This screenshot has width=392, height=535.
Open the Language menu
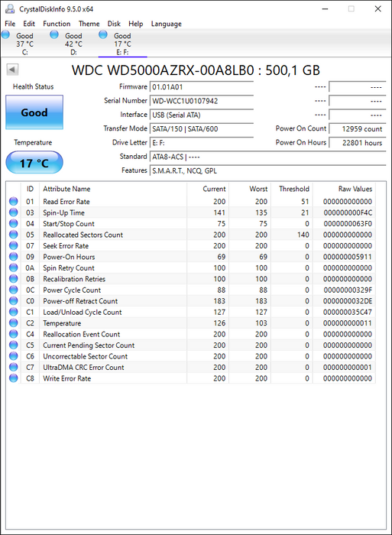coord(167,24)
